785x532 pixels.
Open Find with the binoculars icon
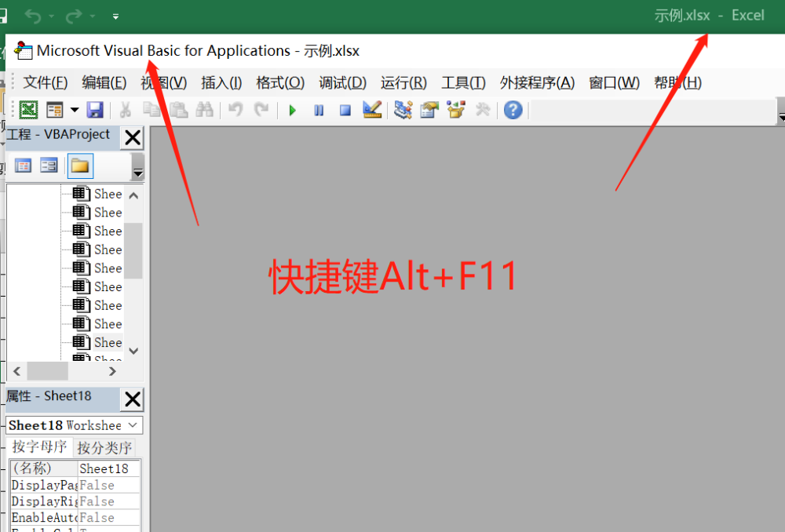tap(204, 110)
